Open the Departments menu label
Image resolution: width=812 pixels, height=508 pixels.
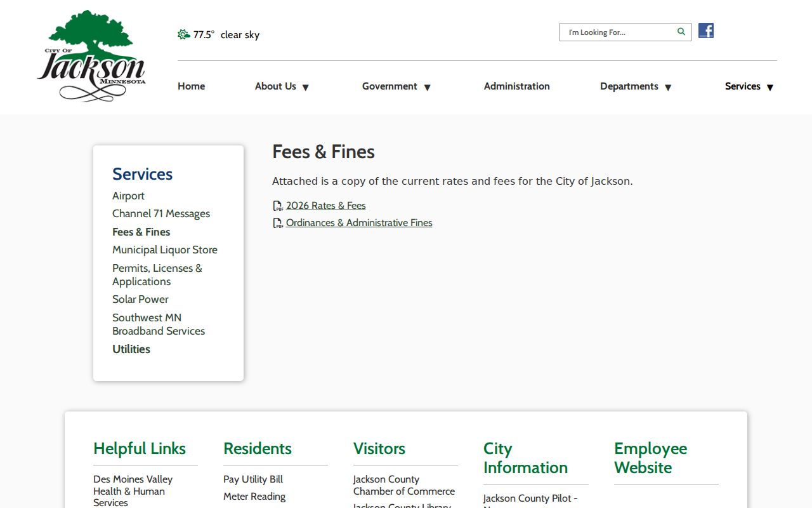pyautogui.click(x=629, y=86)
